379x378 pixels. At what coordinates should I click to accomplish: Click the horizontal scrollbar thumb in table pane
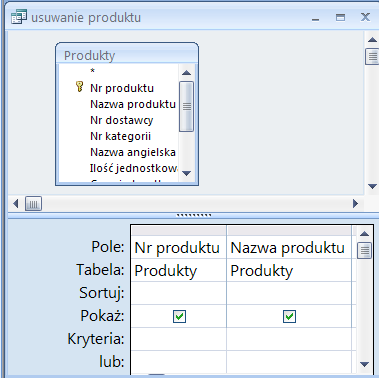click(33, 203)
